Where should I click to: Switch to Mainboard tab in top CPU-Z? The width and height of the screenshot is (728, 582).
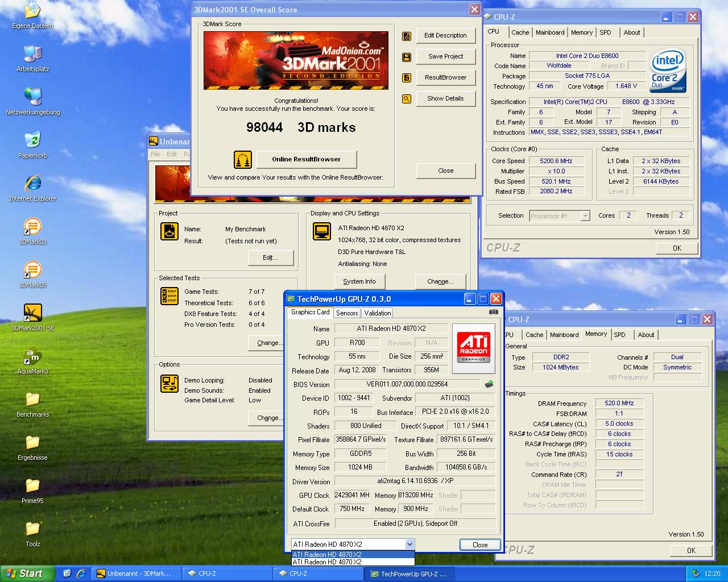tap(550, 32)
